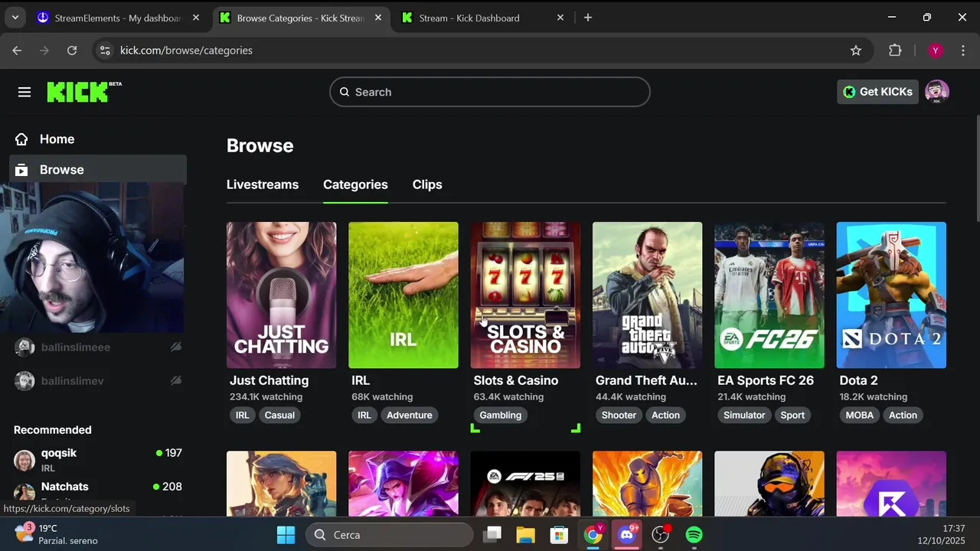Open Natchats avatar in Recommended
This screenshot has height=551, width=980.
point(24,493)
